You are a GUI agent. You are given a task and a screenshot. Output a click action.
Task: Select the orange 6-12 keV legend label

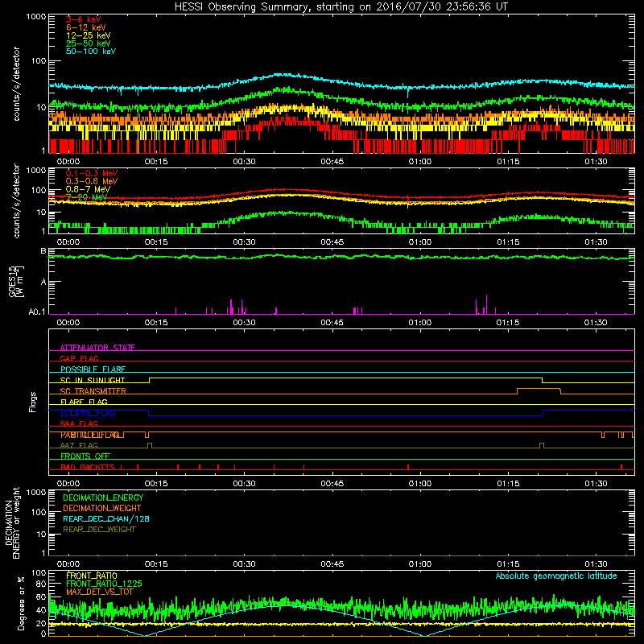(86, 27)
